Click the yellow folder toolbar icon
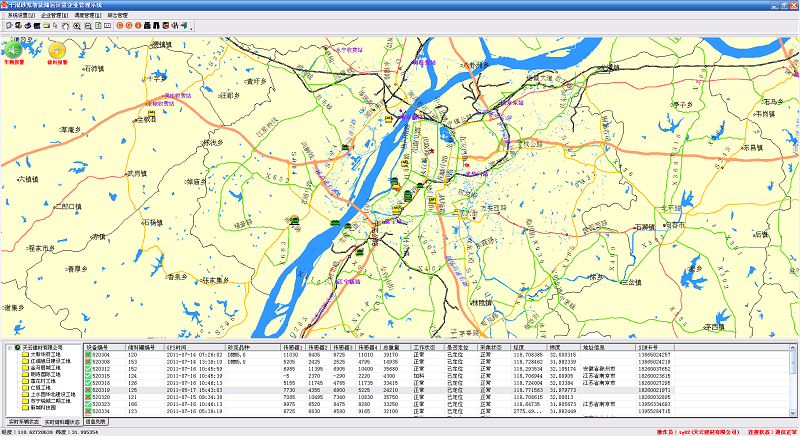The image size is (800, 436). click(x=46, y=25)
